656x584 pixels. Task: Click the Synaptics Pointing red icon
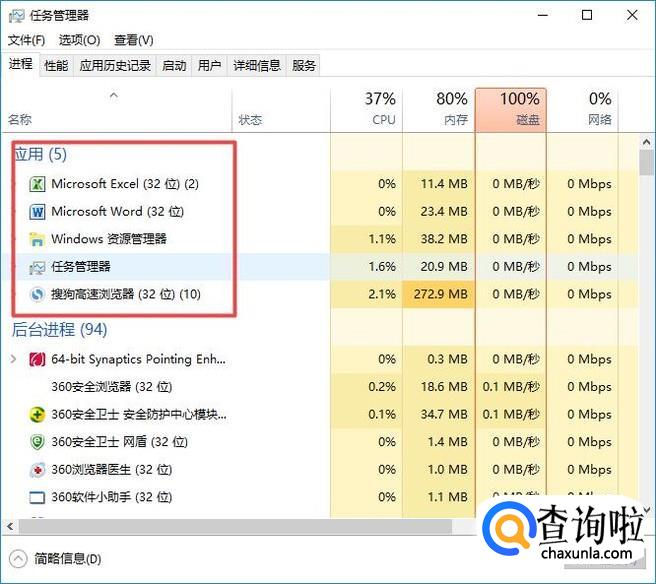[x=37, y=359]
